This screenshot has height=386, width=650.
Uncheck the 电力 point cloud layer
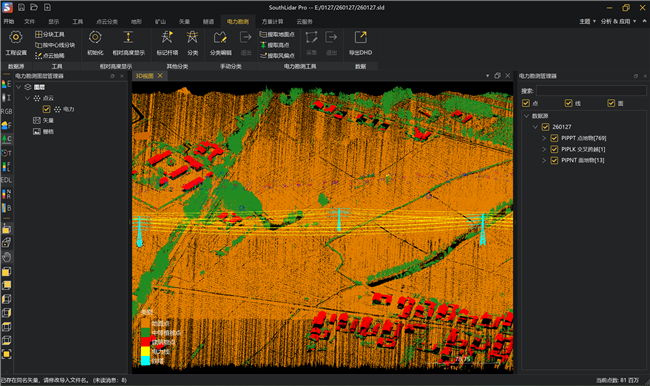click(x=46, y=109)
